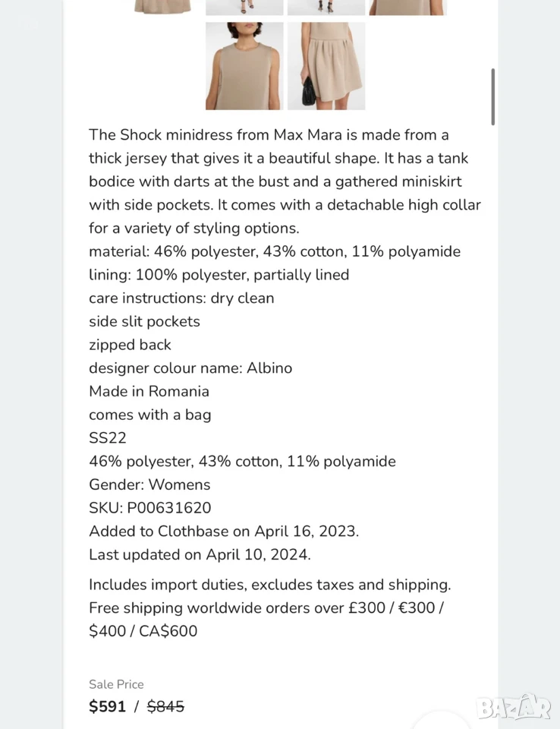Screen dimensions: 560x729
Task: Click the Bazar watermark logo
Action: click(514, 707)
